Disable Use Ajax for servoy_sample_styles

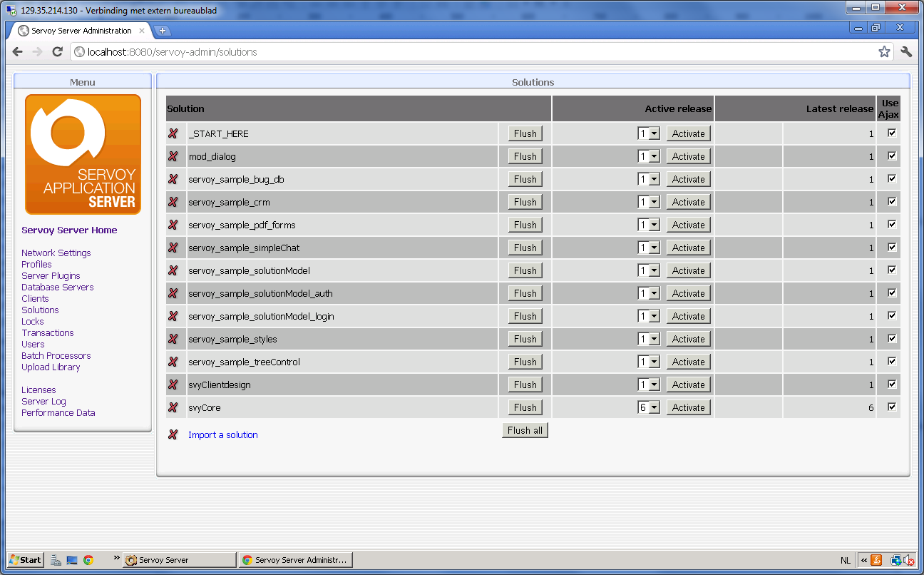(892, 338)
